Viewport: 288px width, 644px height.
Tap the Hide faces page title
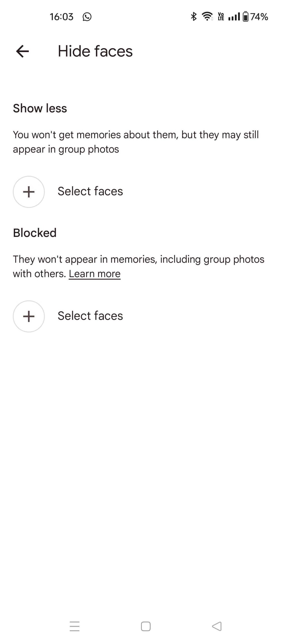[95, 51]
